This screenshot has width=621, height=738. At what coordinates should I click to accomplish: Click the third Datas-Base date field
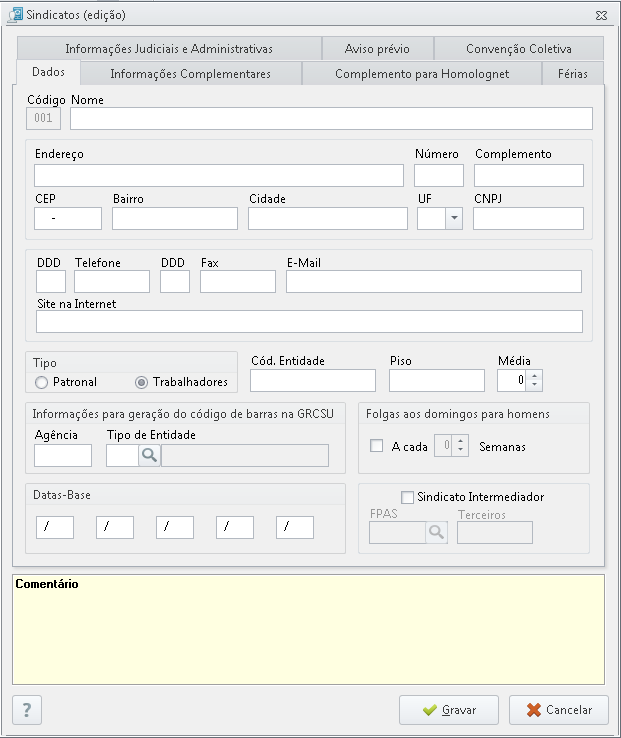tap(175, 527)
